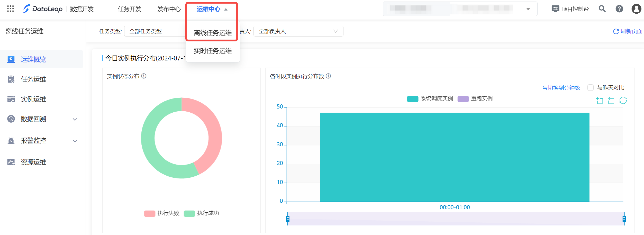Click the 数据回溯 clock icon

(11, 119)
